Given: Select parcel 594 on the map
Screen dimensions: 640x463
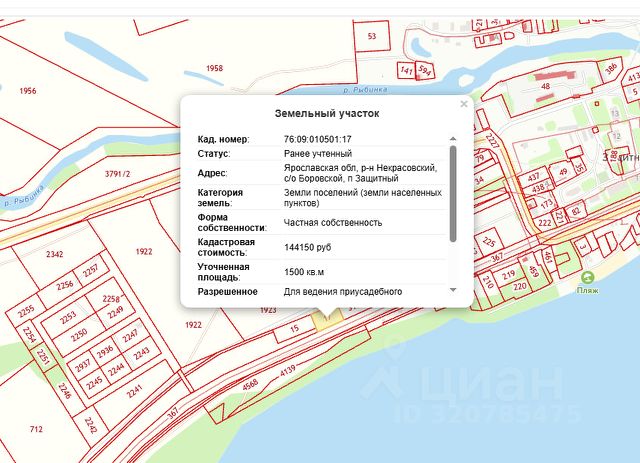Looking at the screenshot, I should [425, 71].
